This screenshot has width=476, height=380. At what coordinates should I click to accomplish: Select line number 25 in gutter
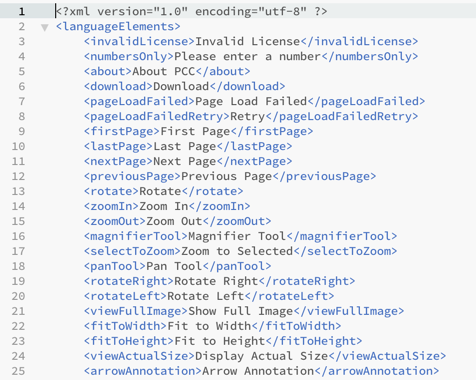pyautogui.click(x=18, y=371)
